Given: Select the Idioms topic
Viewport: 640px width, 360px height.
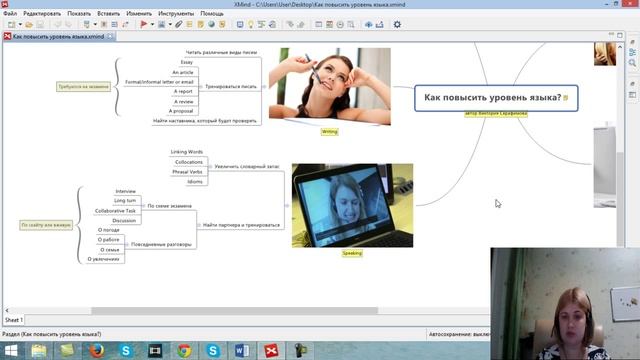Looking at the screenshot, I should pyautogui.click(x=195, y=182).
